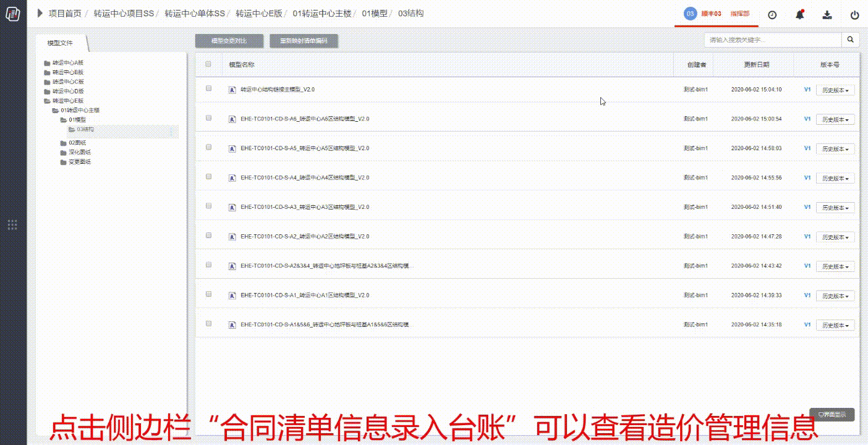Click the 模型变更对比 button

pyautogui.click(x=229, y=41)
